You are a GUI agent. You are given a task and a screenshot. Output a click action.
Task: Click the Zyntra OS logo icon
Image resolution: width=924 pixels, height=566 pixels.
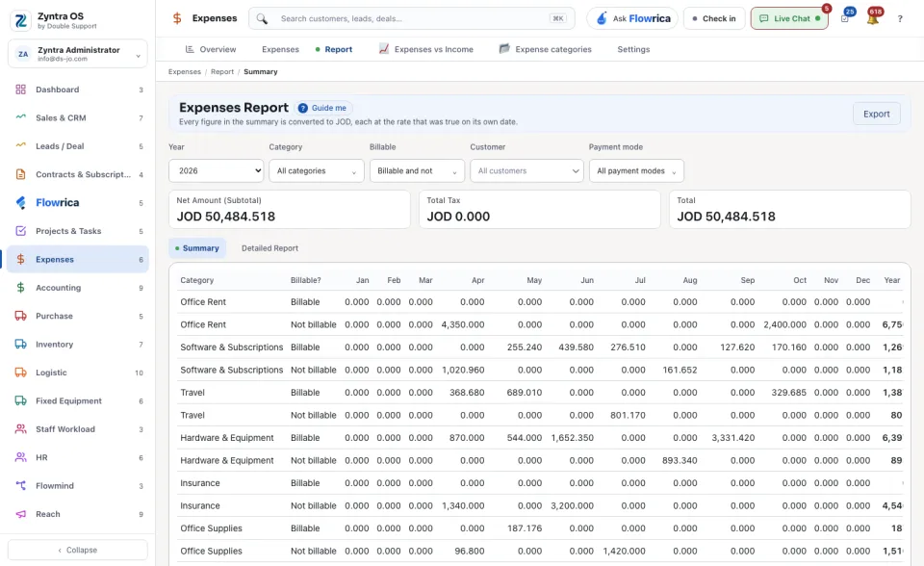(21, 20)
